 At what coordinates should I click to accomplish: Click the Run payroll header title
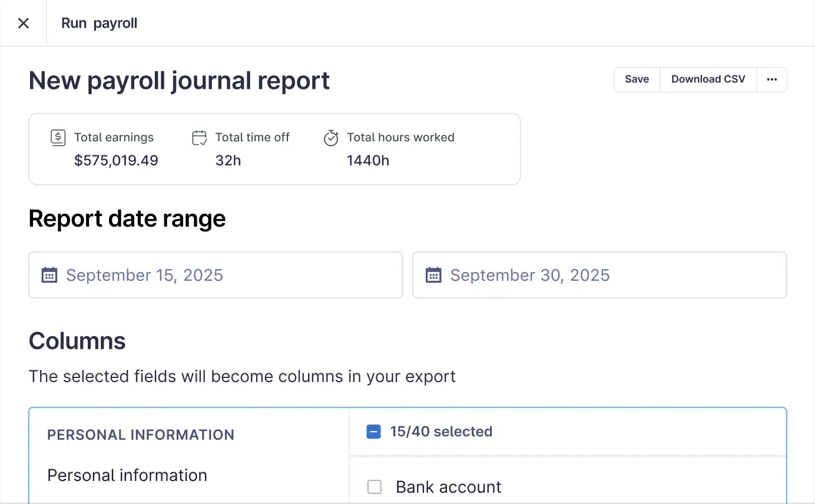pyautogui.click(x=99, y=24)
